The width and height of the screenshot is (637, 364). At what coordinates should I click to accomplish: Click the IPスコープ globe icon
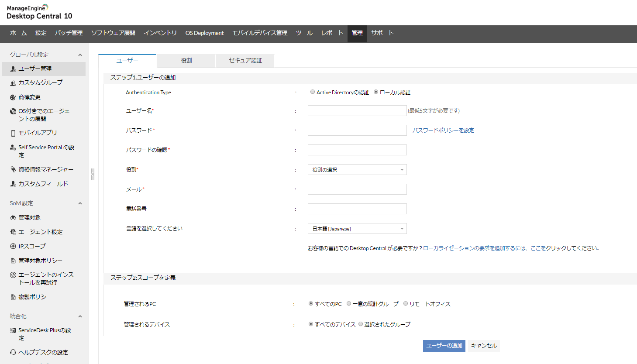click(13, 246)
